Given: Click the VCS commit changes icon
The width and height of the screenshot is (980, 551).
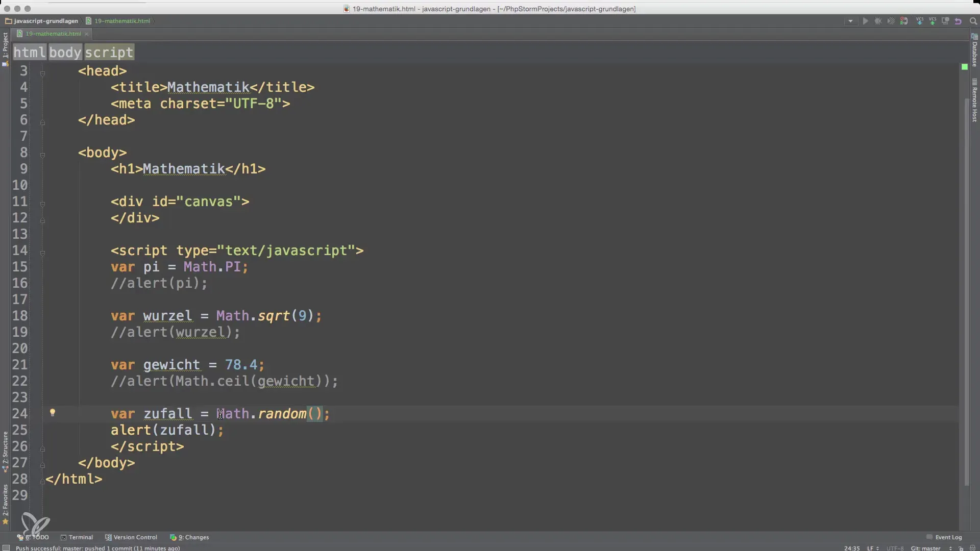Looking at the screenshot, I should pos(932,21).
